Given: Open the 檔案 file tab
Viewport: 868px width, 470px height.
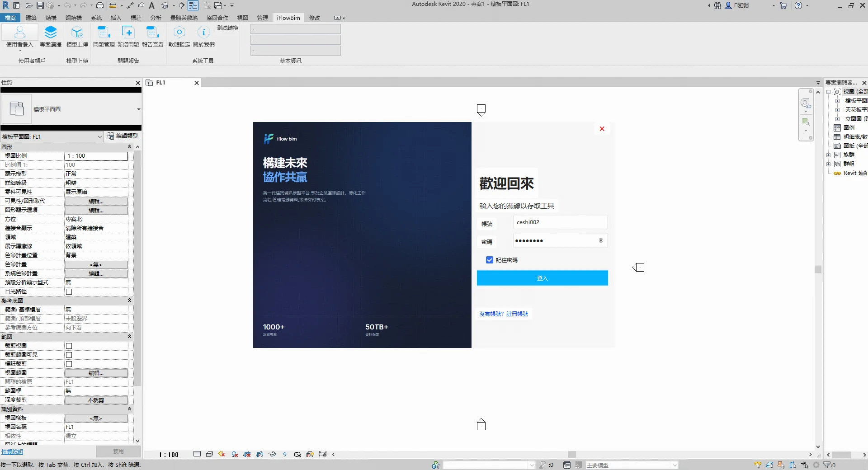Looking at the screenshot, I should click(10, 18).
